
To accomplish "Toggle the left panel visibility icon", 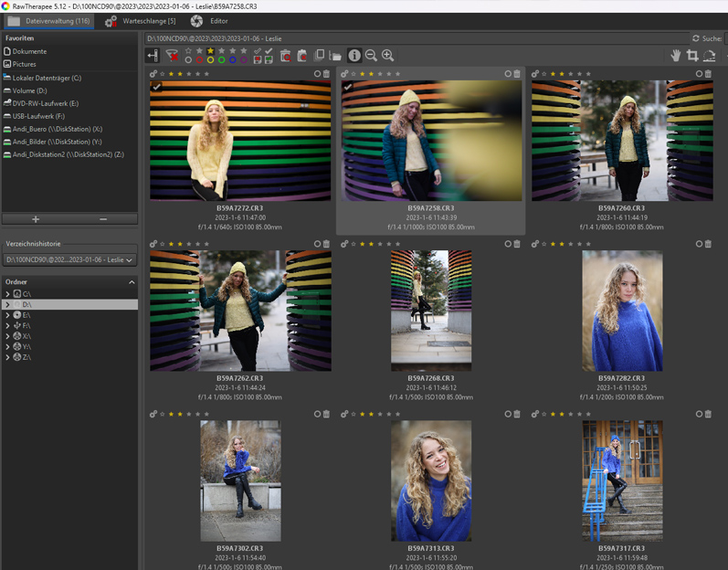I will click(x=153, y=56).
